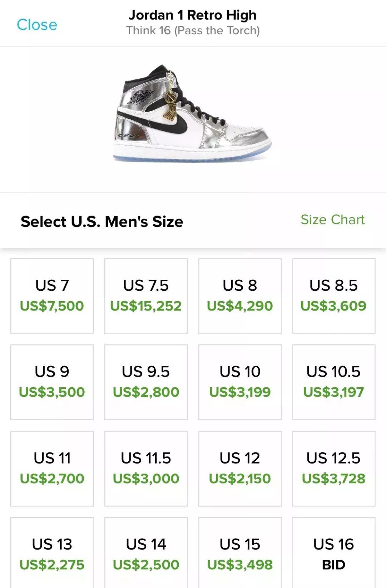This screenshot has width=386, height=588.
Task: Pick size US 8.5 for US$3,609
Action: 334,296
